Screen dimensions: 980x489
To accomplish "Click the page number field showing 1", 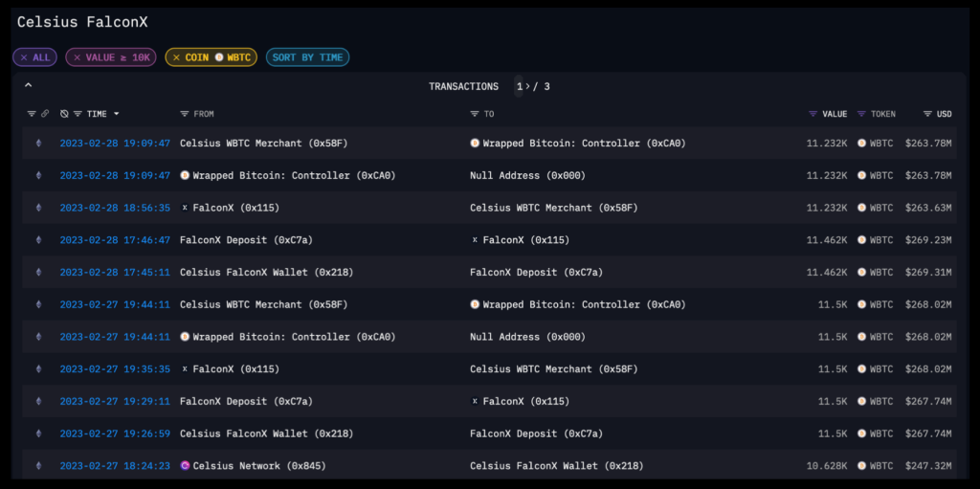I will (x=519, y=86).
